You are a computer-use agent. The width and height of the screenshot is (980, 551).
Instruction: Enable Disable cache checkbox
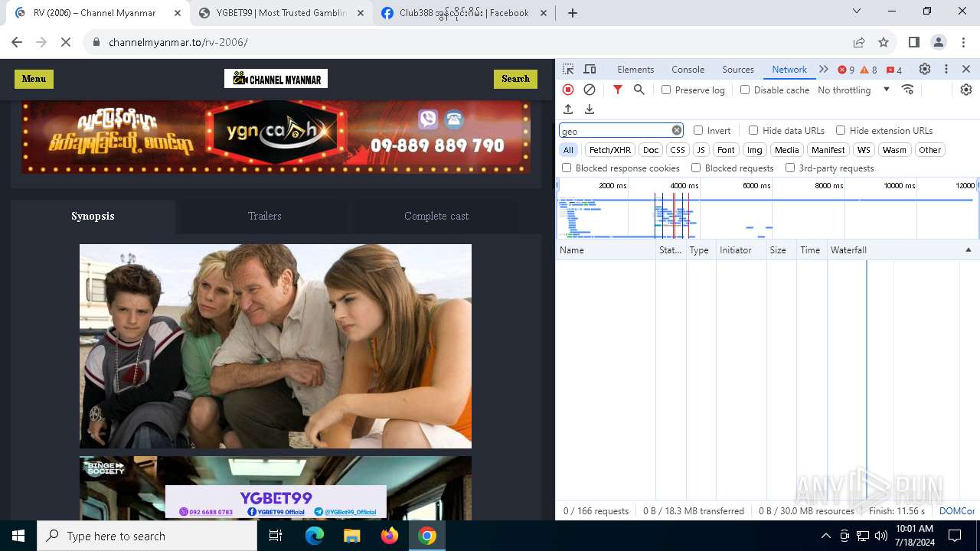(745, 90)
